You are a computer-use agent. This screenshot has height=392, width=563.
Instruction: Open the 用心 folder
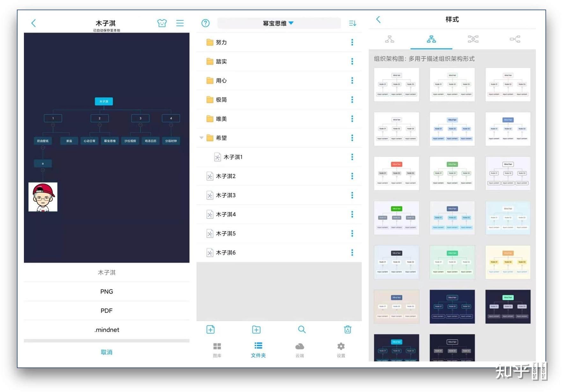tap(279, 80)
